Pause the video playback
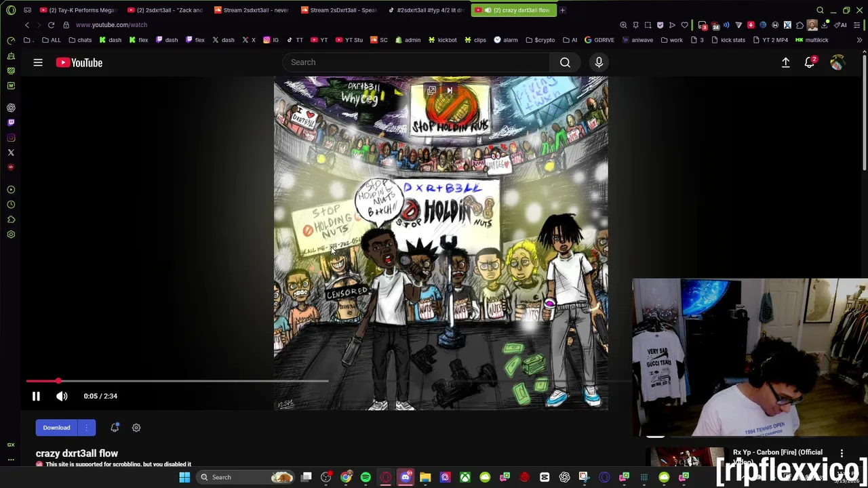 [36, 396]
